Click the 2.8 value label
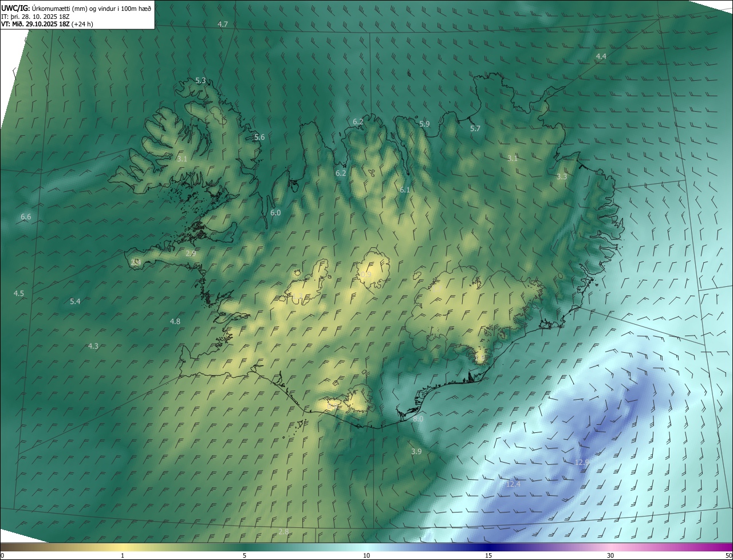This screenshot has width=733, height=560. click(283, 531)
